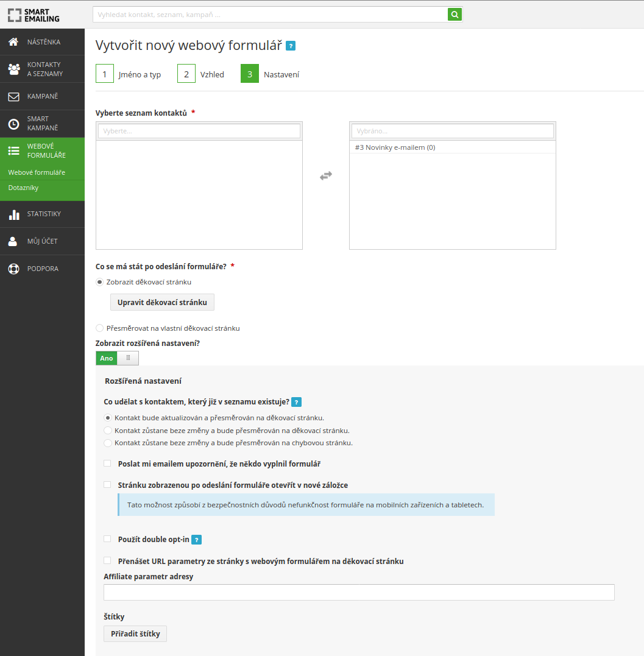
Task: Go to step 2 Vzhled
Action: [x=201, y=74]
